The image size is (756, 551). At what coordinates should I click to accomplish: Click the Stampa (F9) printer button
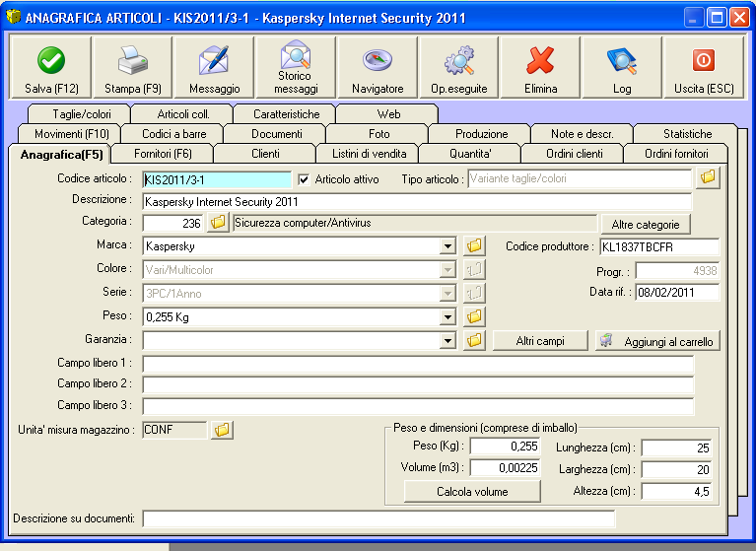pyautogui.click(x=133, y=67)
